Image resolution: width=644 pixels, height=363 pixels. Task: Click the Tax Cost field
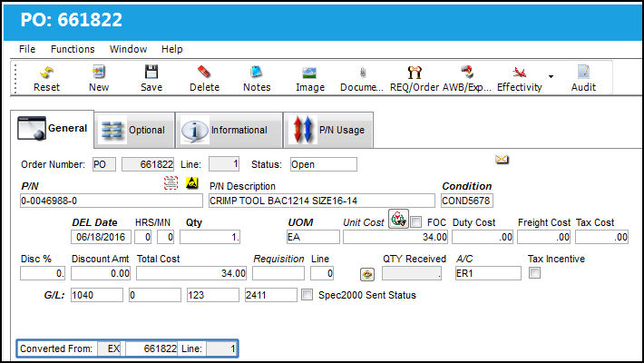tap(601, 237)
